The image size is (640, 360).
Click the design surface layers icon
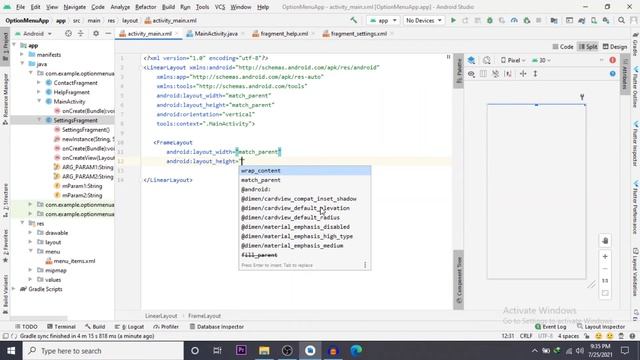(x=471, y=60)
